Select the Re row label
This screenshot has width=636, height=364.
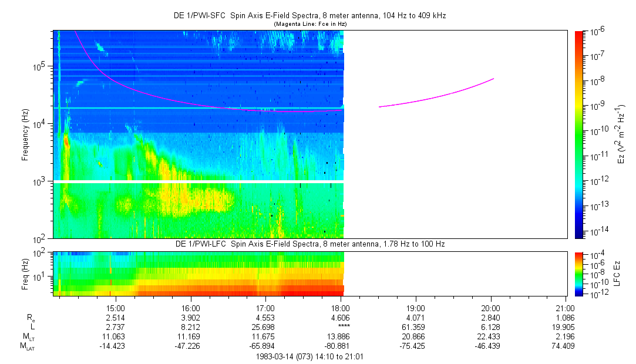31,318
